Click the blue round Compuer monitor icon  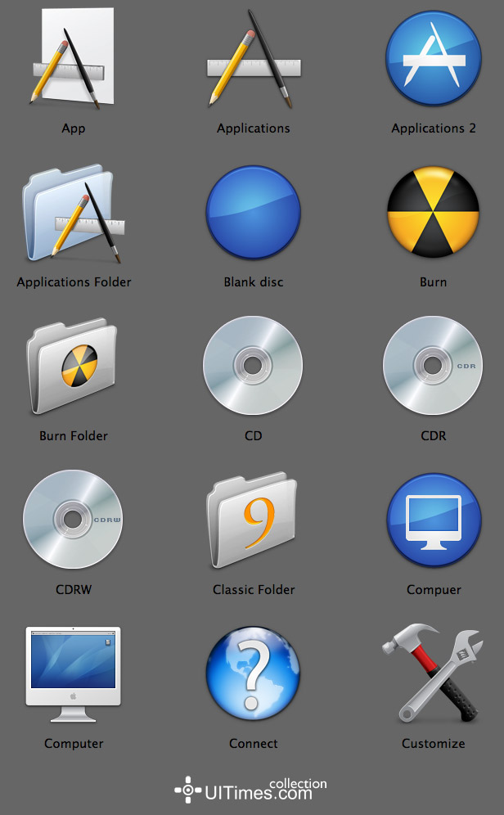[x=434, y=520]
